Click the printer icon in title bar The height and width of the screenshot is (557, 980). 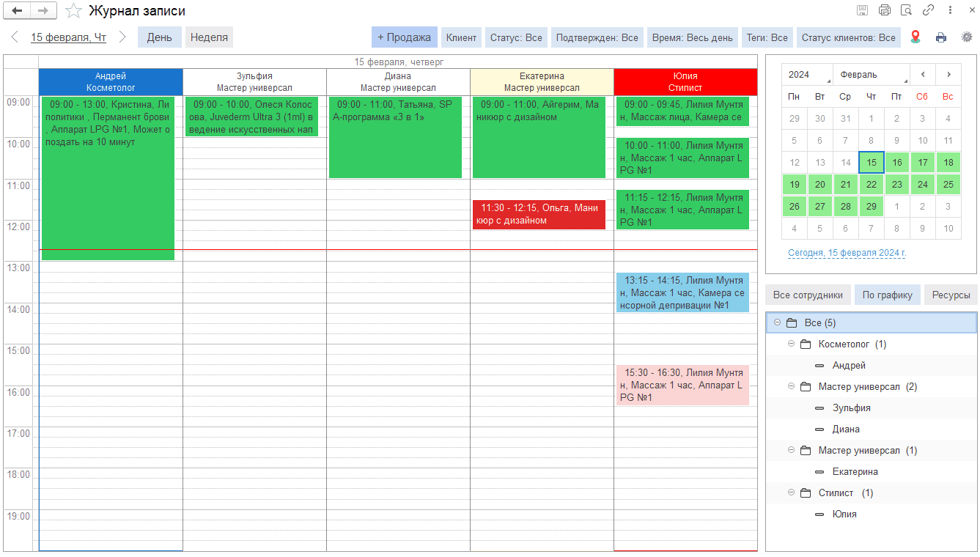click(885, 10)
